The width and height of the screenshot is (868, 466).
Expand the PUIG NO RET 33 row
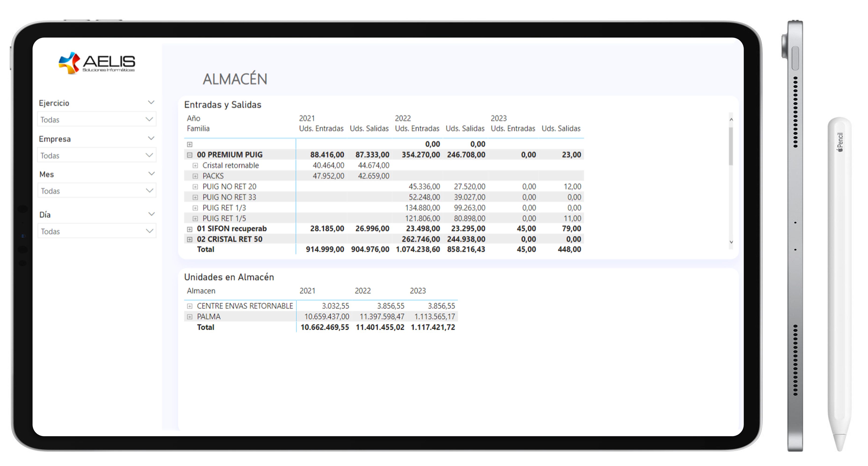(195, 197)
